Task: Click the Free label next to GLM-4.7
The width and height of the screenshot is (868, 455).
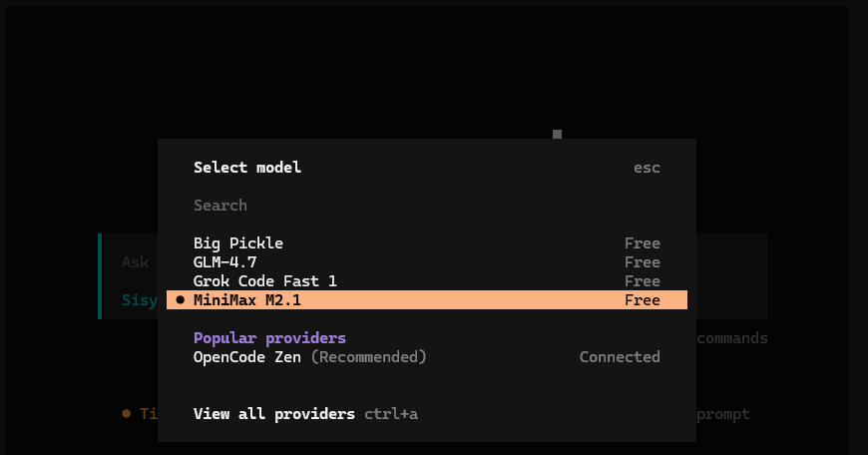Action: 642,262
